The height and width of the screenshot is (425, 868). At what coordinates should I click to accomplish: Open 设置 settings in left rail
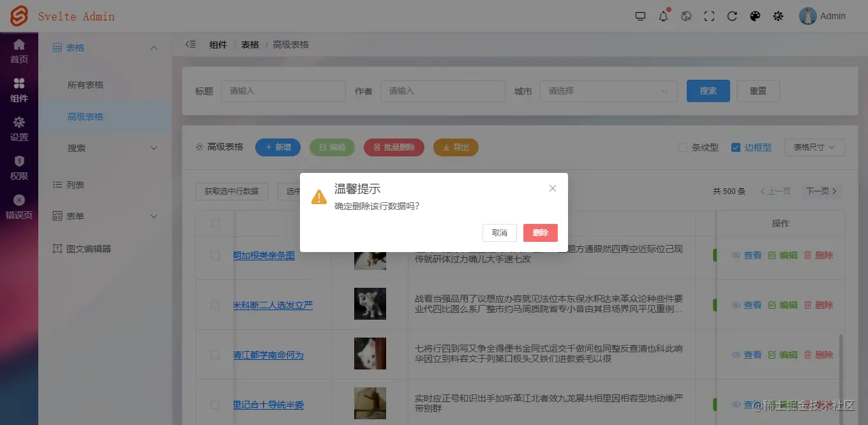[x=19, y=130]
